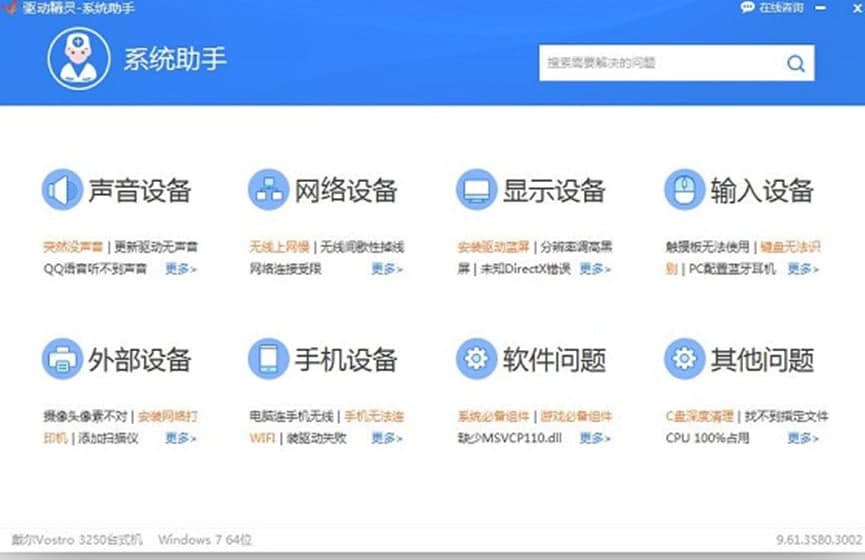Click the 触摸板无法使用 link
The image size is (865, 560).
click(707, 247)
